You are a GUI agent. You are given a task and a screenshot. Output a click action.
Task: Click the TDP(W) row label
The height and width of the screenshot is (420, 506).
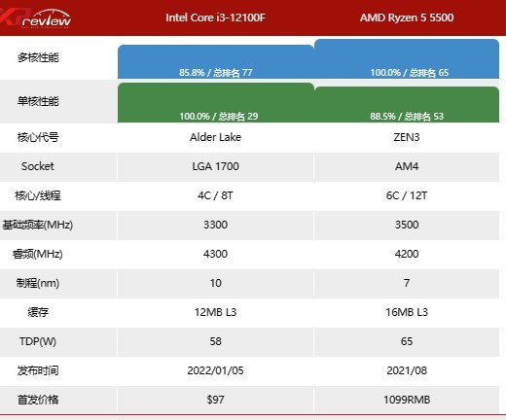pos(38,341)
